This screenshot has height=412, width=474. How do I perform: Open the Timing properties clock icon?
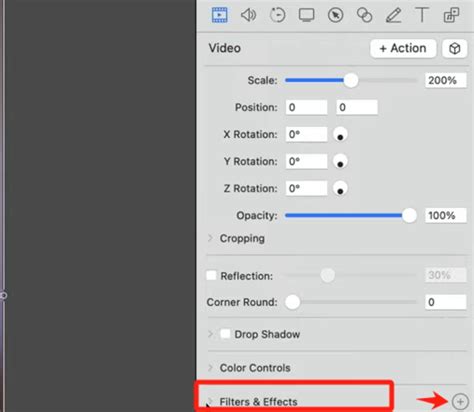click(x=277, y=15)
